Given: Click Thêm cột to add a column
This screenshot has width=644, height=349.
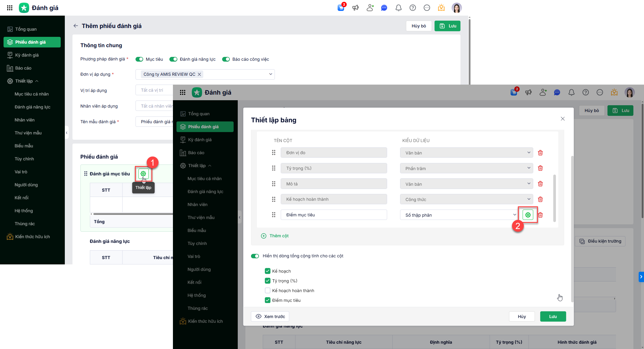Looking at the screenshot, I should pyautogui.click(x=275, y=236).
